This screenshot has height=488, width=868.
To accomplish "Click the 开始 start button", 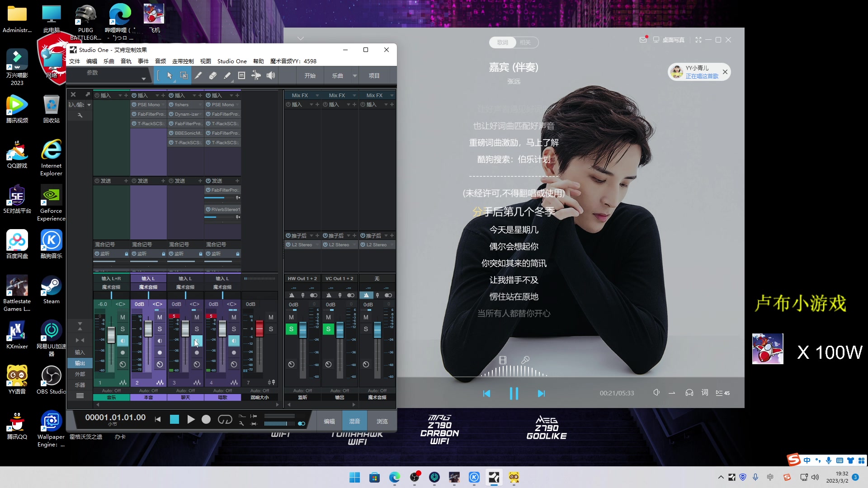I will click(x=310, y=75).
